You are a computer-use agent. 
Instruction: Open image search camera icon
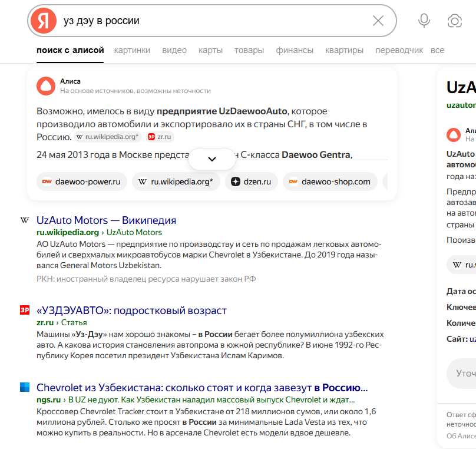point(454,21)
